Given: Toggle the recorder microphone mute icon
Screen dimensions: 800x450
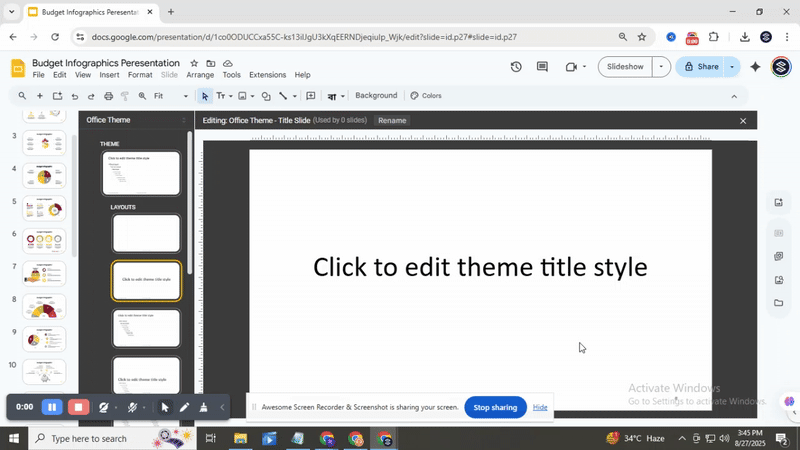Looking at the screenshot, I should pyautogui.click(x=132, y=407).
